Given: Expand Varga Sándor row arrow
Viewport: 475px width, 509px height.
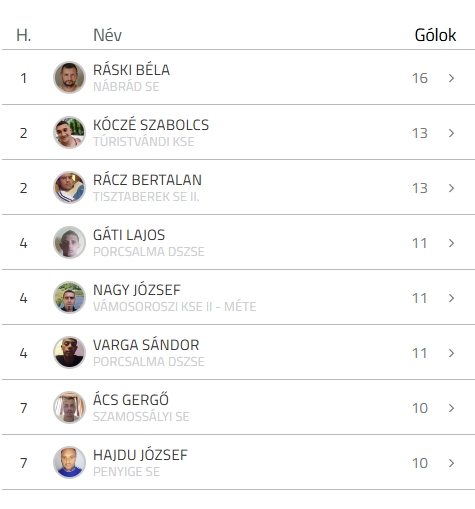Looking at the screenshot, I should 451,353.
